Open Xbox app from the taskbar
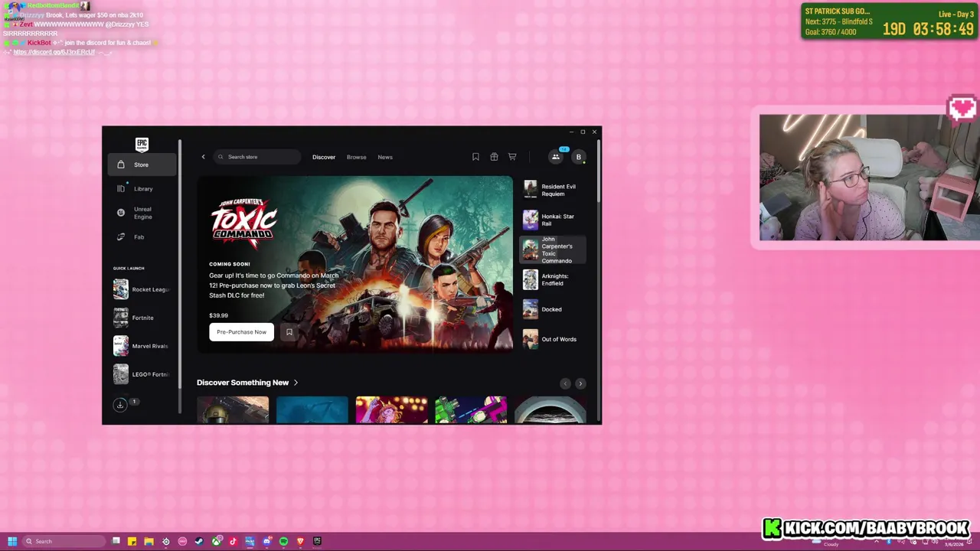Screen dimensions: 980x551 pyautogui.click(x=217, y=541)
